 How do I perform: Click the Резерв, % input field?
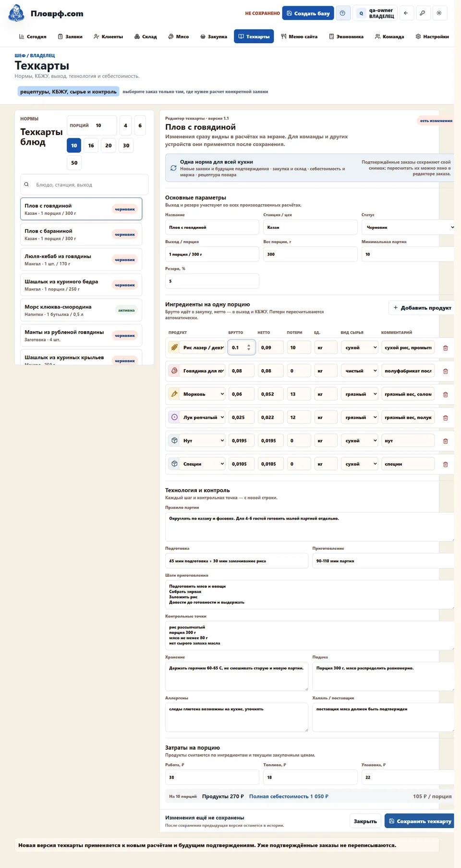click(x=212, y=281)
